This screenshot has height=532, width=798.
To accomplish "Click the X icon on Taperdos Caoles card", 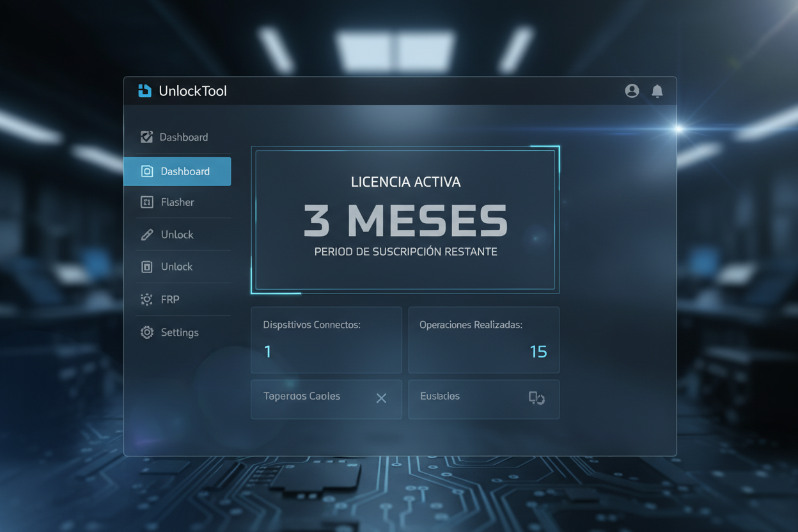I will click(x=381, y=398).
